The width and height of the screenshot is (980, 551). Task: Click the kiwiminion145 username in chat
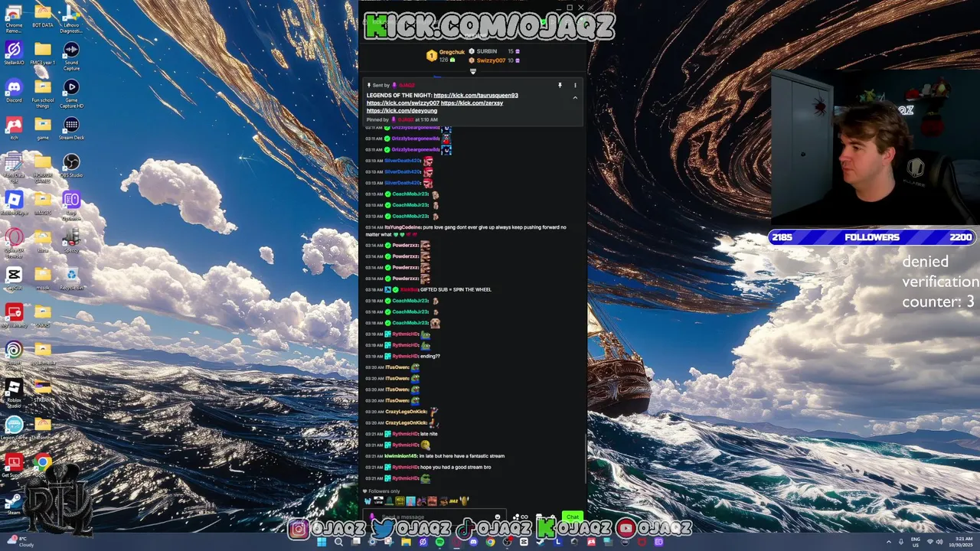click(x=401, y=456)
